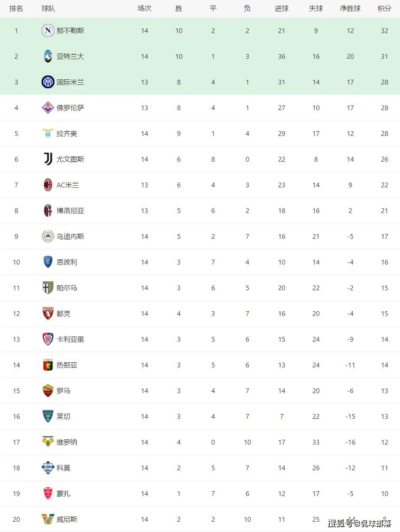The width and height of the screenshot is (400, 532).
Task: Click the 净胜球 goal difference header
Action: click(x=350, y=9)
